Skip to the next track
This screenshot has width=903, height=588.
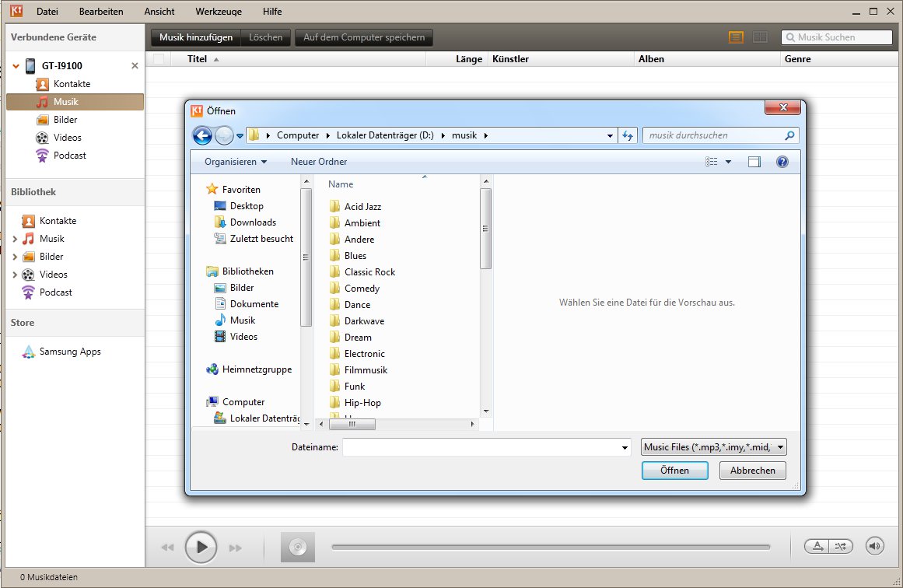[235, 548]
